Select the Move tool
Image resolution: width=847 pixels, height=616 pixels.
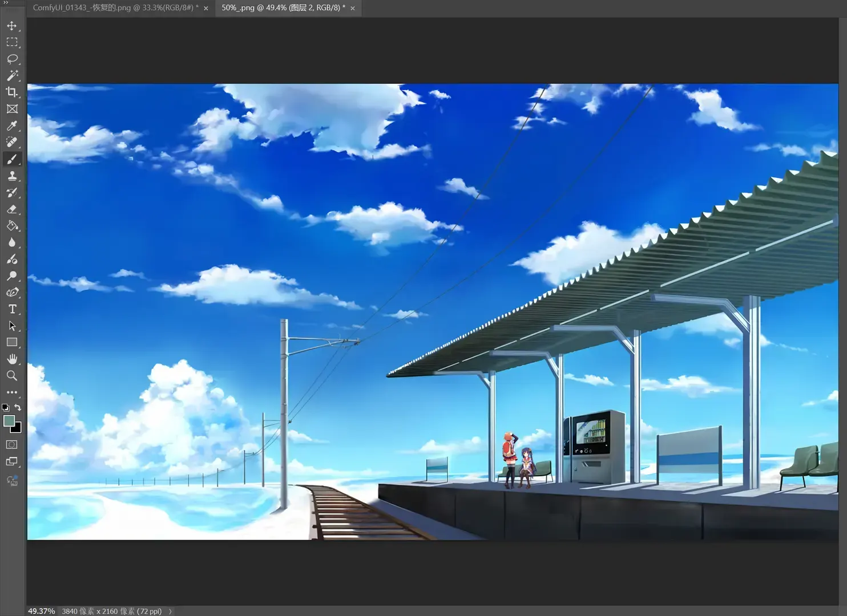click(12, 26)
